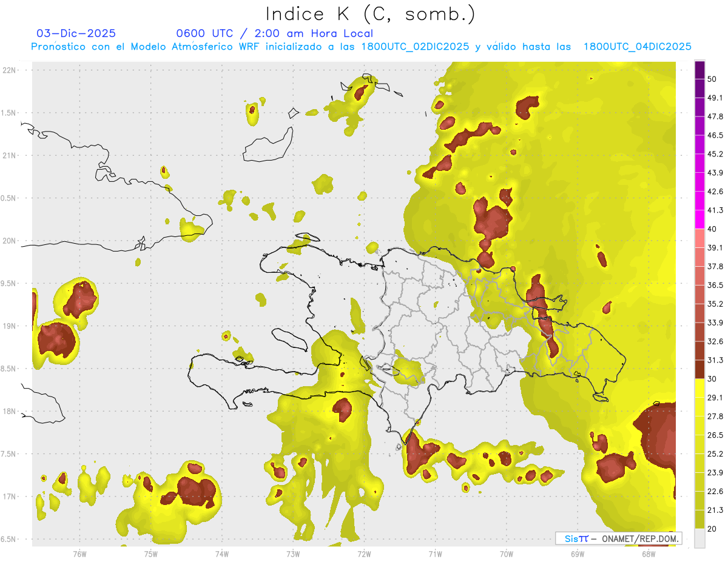
Task: Click the legend value "22.6"
Action: [x=716, y=492]
